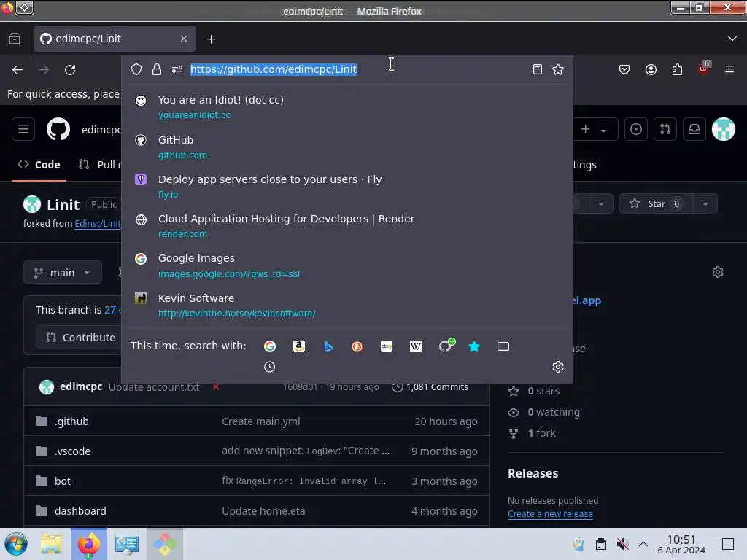View site security padlock info

(x=157, y=69)
